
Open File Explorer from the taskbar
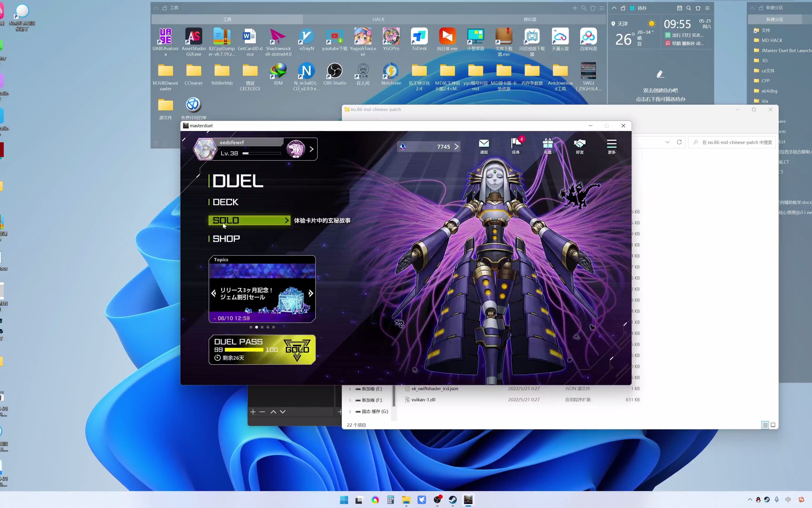(406, 500)
